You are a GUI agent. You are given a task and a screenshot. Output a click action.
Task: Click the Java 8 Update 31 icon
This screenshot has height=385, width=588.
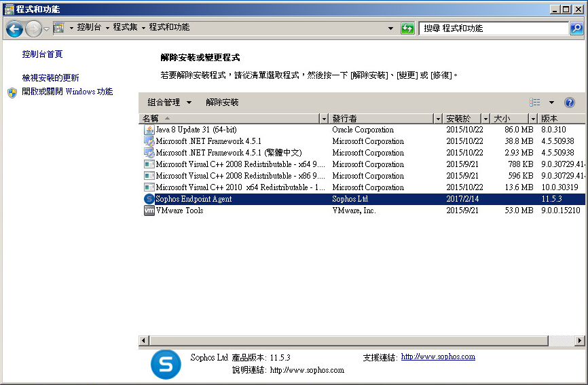click(149, 130)
